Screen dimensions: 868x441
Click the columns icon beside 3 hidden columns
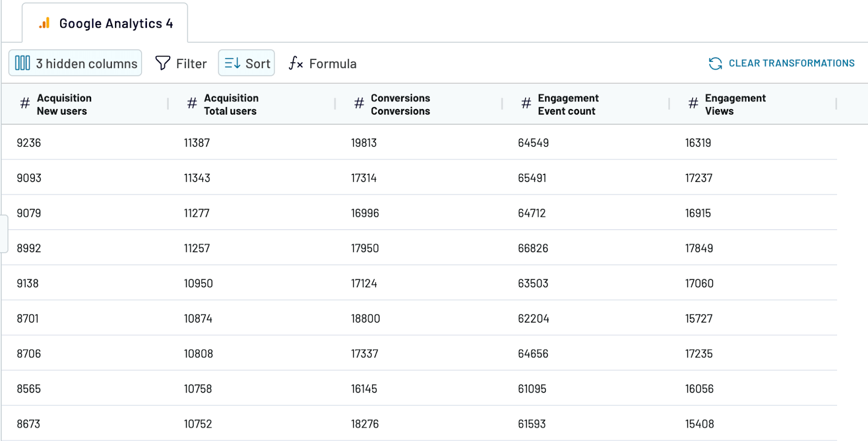point(22,63)
